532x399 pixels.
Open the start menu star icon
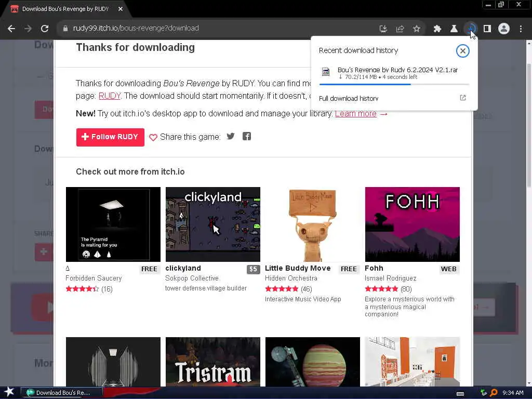click(9, 393)
